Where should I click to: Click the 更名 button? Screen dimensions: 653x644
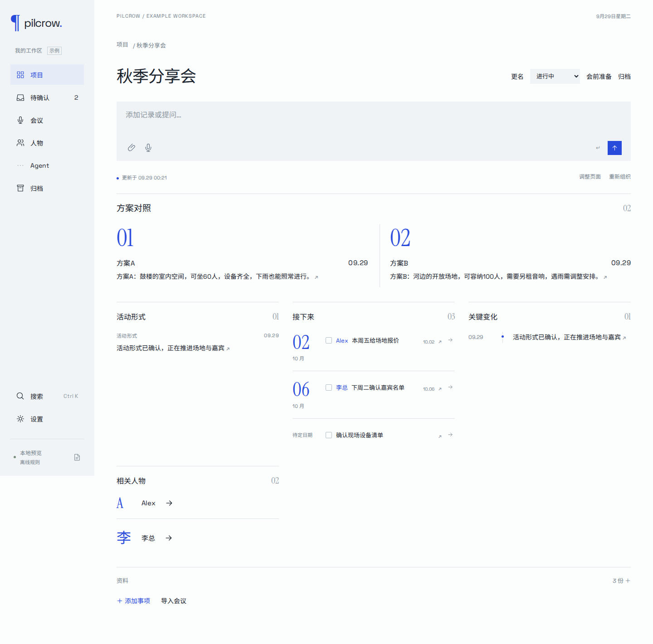pyautogui.click(x=517, y=77)
